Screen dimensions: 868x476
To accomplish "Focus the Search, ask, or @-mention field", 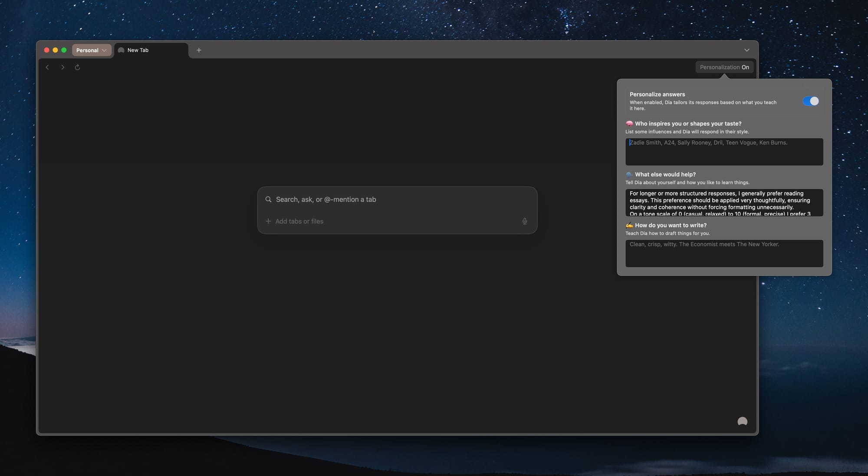I will click(x=391, y=199).
